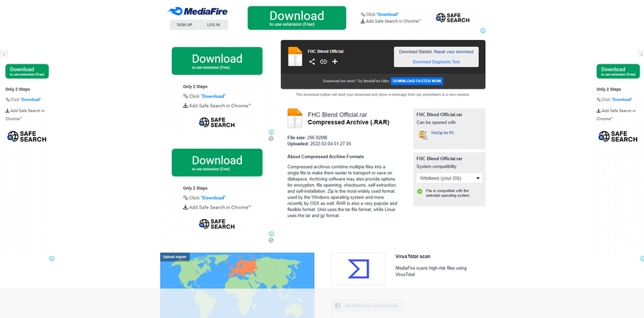The height and width of the screenshot is (318, 644).
Task: Click the "Uploaded: 2022-02-04 01:27:05" text
Action: pyautogui.click(x=319, y=144)
